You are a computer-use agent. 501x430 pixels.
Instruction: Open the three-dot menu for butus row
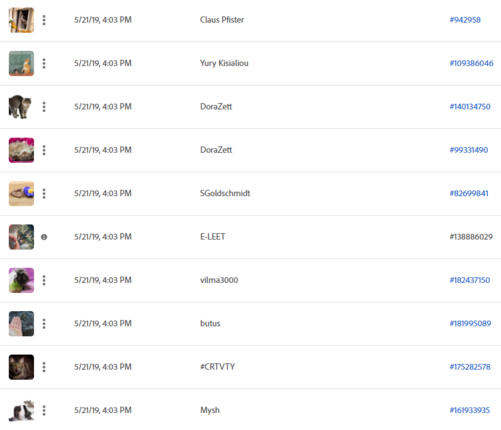click(44, 324)
